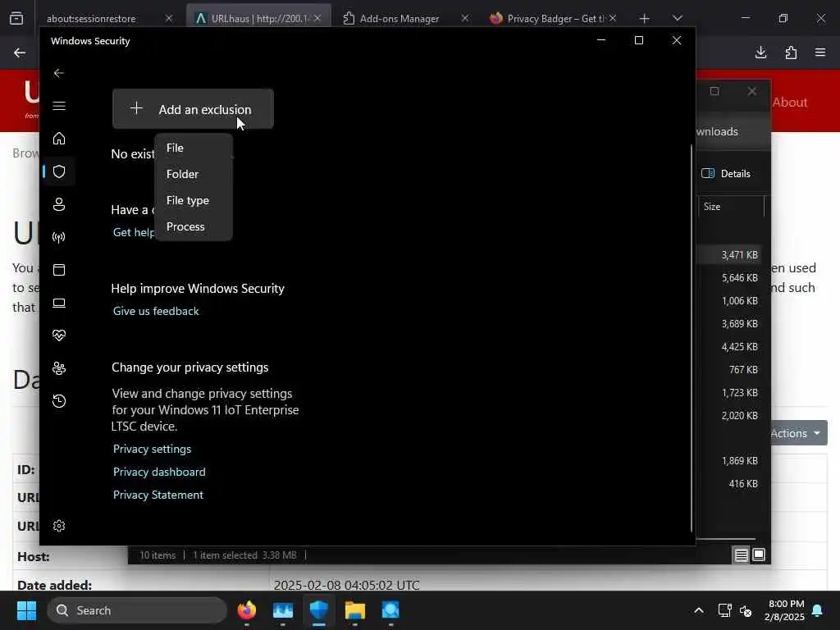Open Firefox downloads icon
Image resolution: width=840 pixels, height=630 pixels.
760,52
